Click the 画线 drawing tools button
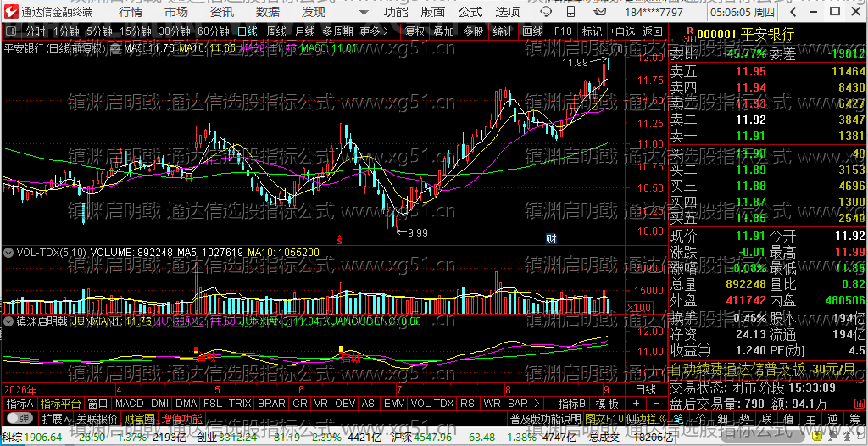The image size is (868, 446). pos(532,31)
